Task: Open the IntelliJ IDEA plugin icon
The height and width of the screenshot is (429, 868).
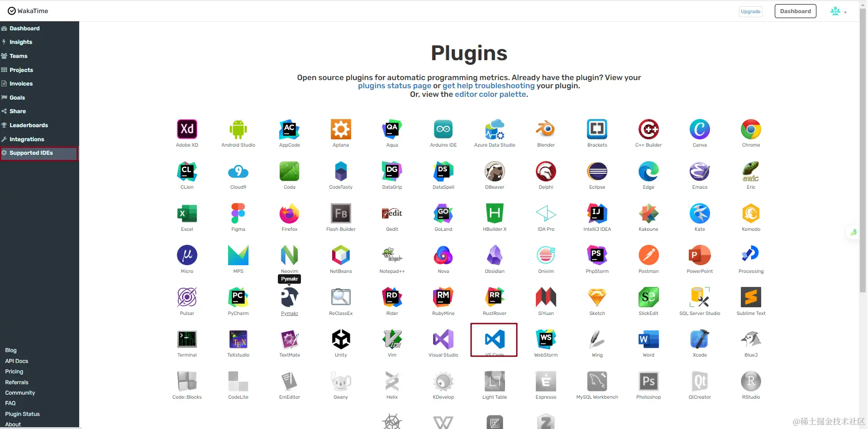Action: coord(597,214)
